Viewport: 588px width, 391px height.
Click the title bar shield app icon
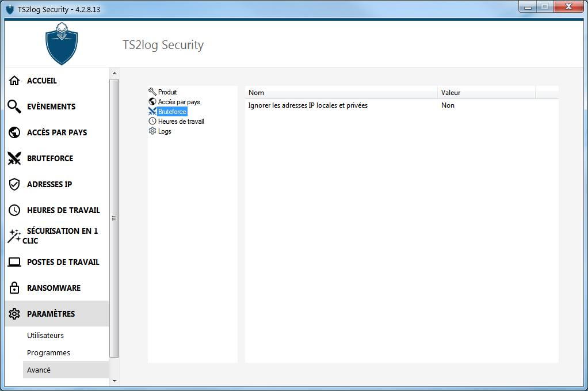[10, 9]
